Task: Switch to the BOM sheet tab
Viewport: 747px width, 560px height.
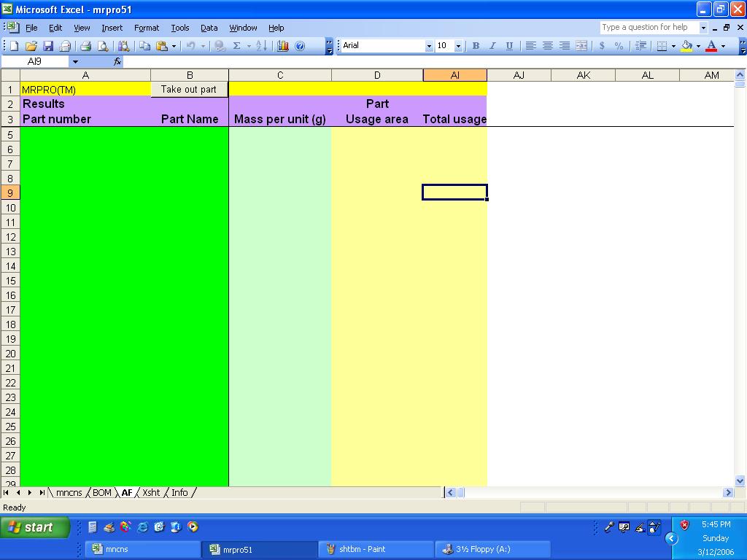Action: [x=102, y=492]
